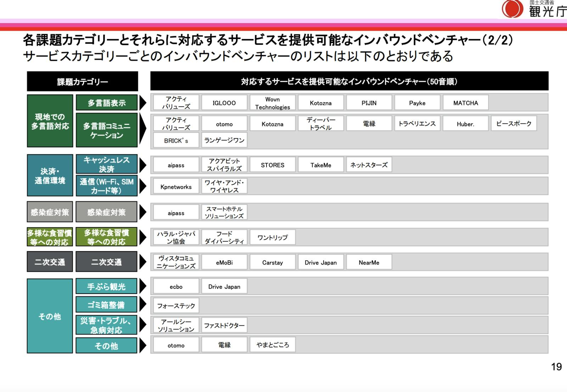Click Kotozna in the 多言語コミュニケーション row
The width and height of the screenshot is (567, 392).
pos(273,124)
